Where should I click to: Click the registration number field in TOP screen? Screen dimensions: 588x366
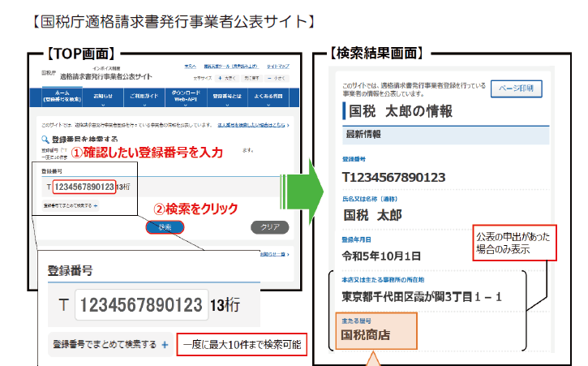coord(82,187)
